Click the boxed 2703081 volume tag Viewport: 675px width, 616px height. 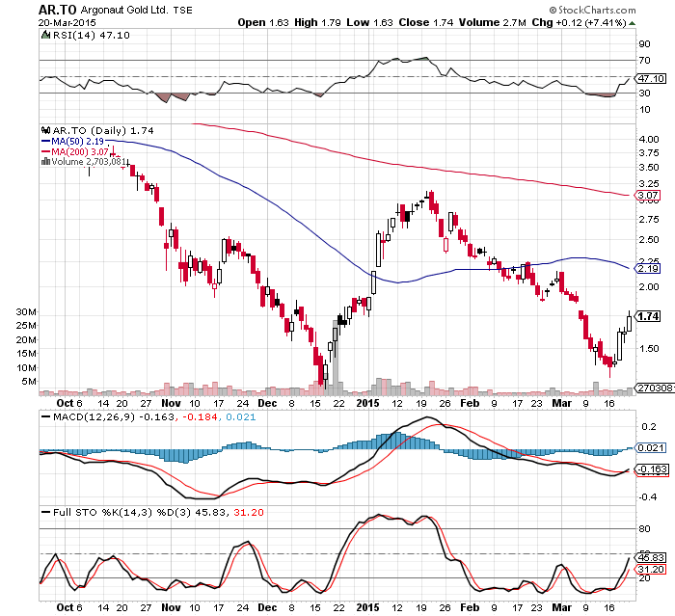[655, 388]
